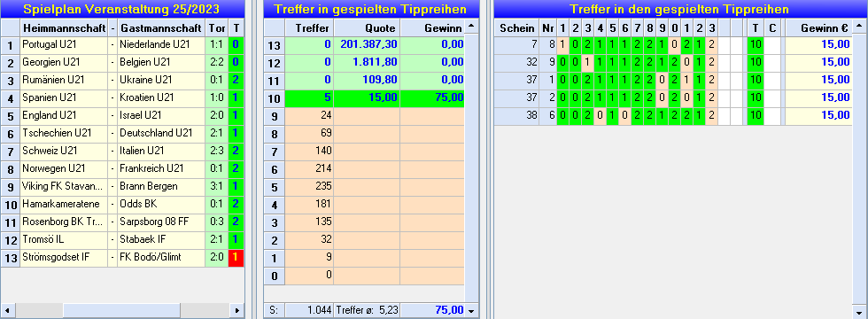Click the red tip cell of game 13
868x319 pixels.
(x=236, y=258)
